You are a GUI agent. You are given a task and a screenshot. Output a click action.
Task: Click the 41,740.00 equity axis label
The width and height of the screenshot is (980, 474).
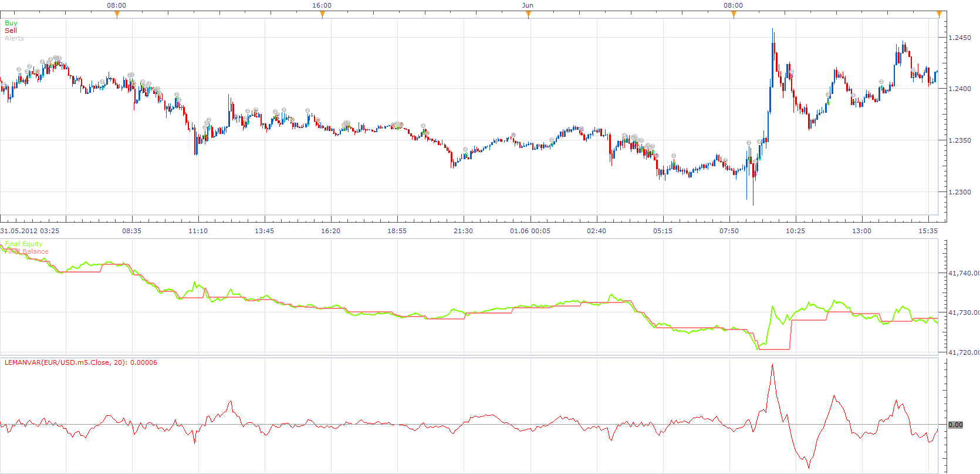coord(964,273)
